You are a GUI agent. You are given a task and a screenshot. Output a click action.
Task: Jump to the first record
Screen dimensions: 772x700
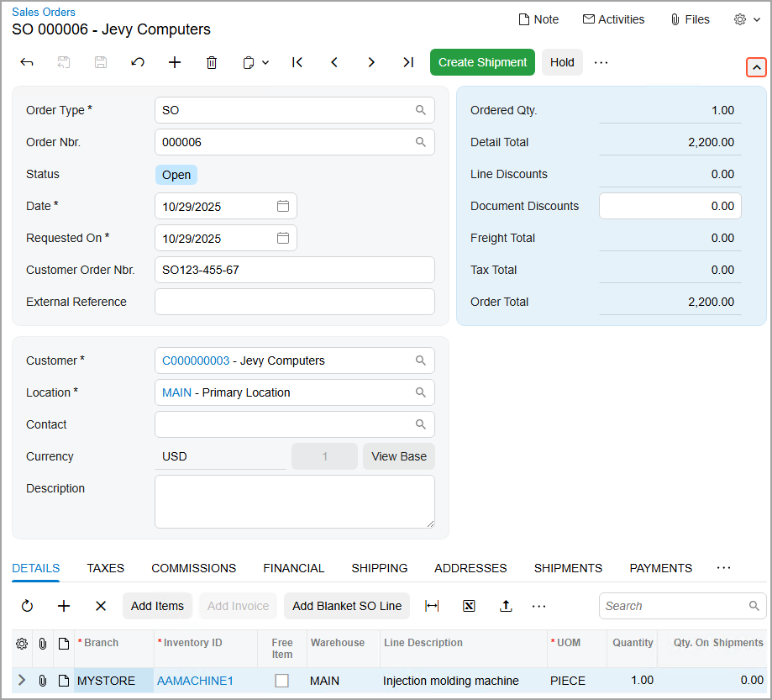[297, 62]
